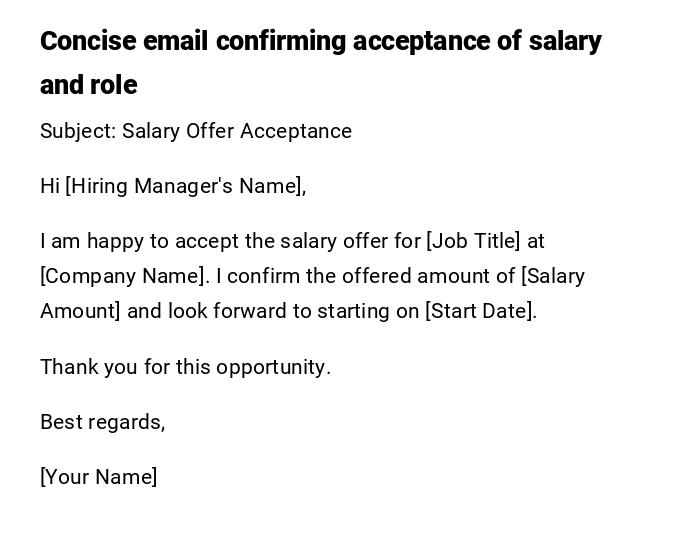Click the "Best regards," closing line

[102, 422]
